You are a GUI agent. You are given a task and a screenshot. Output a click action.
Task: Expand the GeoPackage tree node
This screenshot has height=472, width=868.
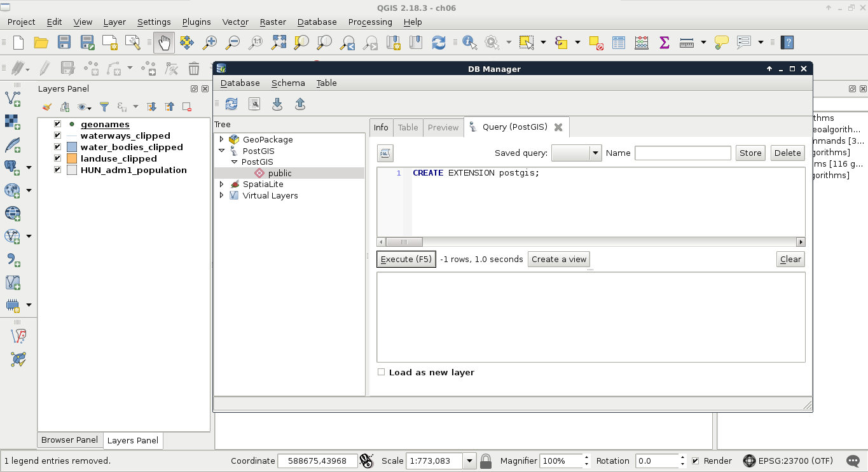221,139
